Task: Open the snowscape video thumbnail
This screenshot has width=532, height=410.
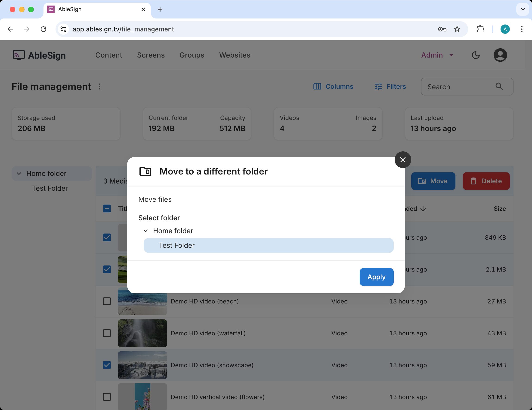Action: point(142,365)
